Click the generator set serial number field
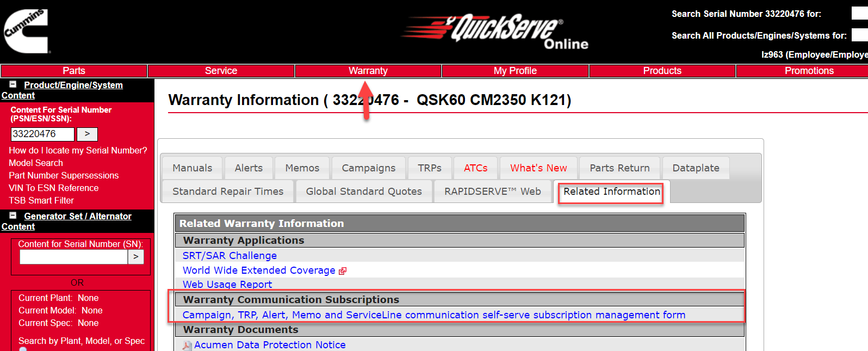 (73, 257)
